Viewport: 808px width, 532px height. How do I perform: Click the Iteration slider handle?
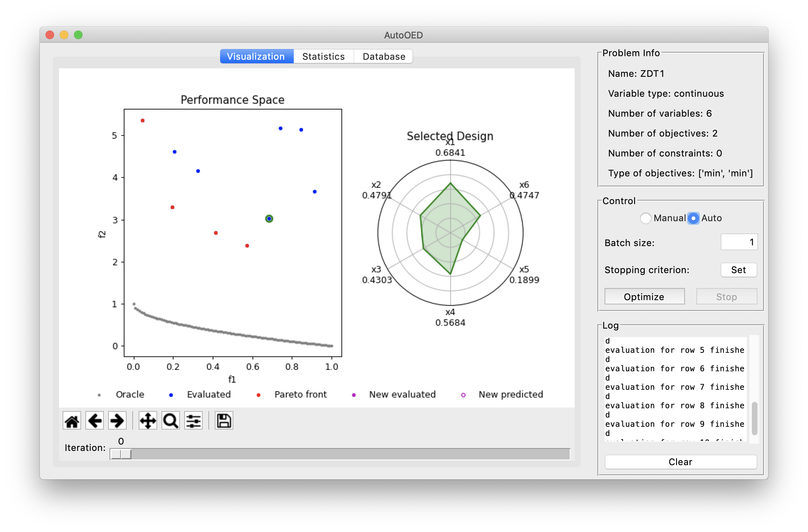121,454
